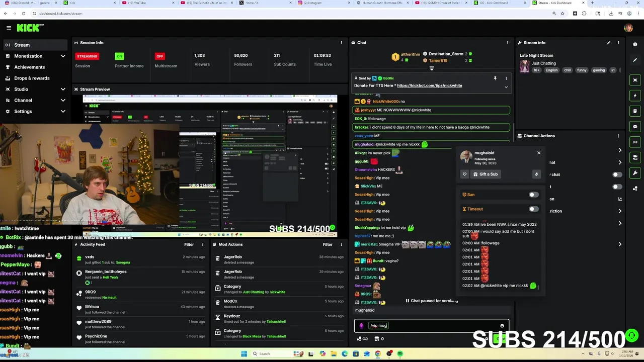
Task: Toggle the lower Channel Actions switch
Action: 617,187
